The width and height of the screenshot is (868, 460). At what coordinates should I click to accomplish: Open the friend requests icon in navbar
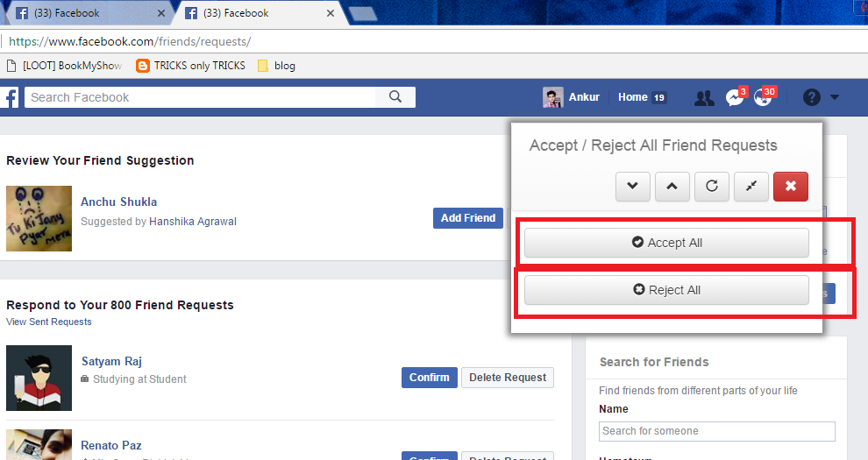pos(704,98)
